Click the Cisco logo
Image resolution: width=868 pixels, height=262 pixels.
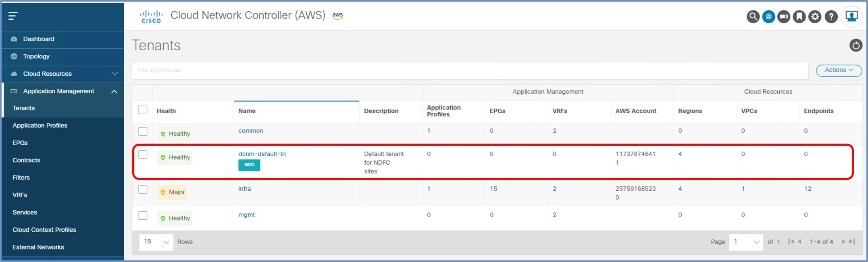pos(151,17)
